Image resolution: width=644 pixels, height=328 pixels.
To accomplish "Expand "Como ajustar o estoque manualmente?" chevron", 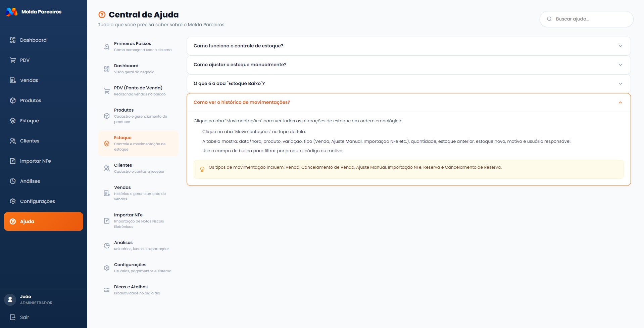I will click(620, 65).
